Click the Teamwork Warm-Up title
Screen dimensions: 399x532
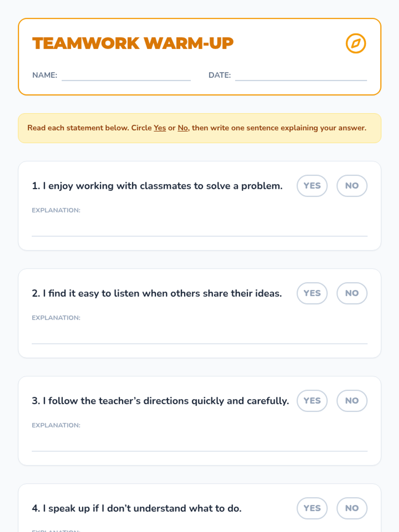pos(133,43)
